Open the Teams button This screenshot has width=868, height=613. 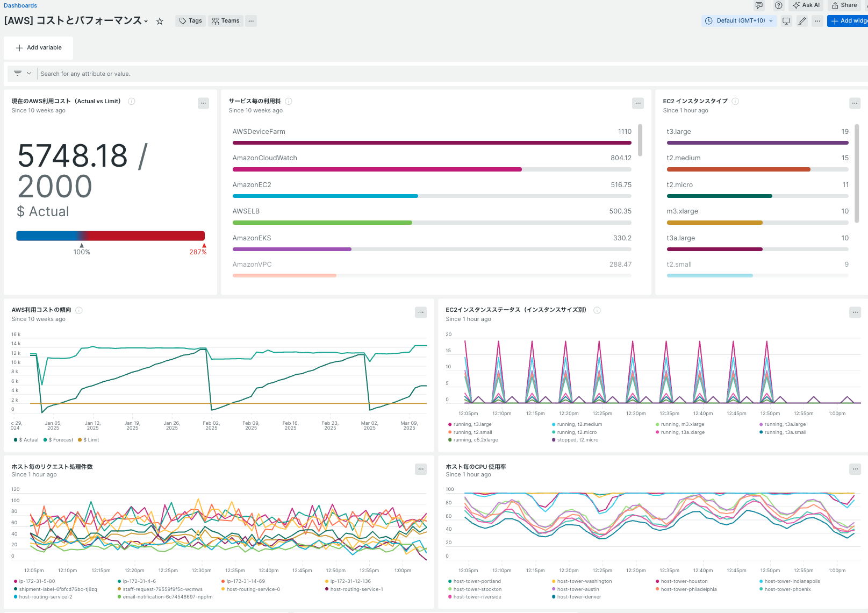(226, 21)
